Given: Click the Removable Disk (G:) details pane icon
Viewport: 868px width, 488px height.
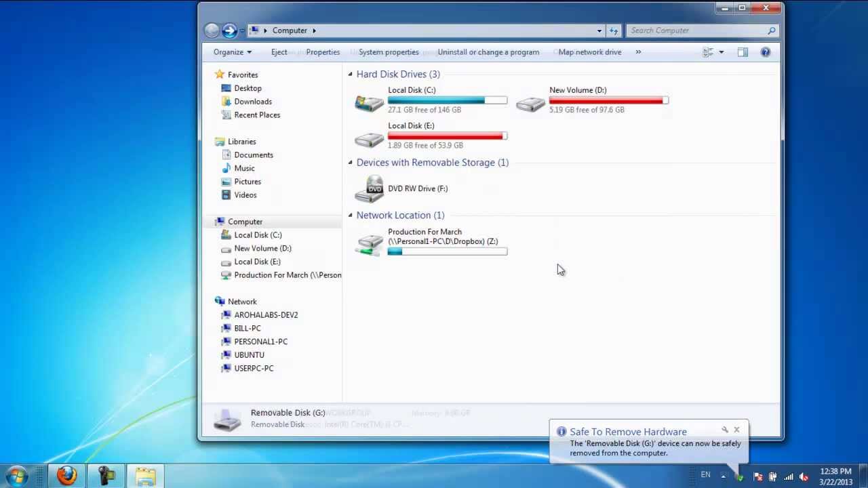Looking at the screenshot, I should (226, 420).
